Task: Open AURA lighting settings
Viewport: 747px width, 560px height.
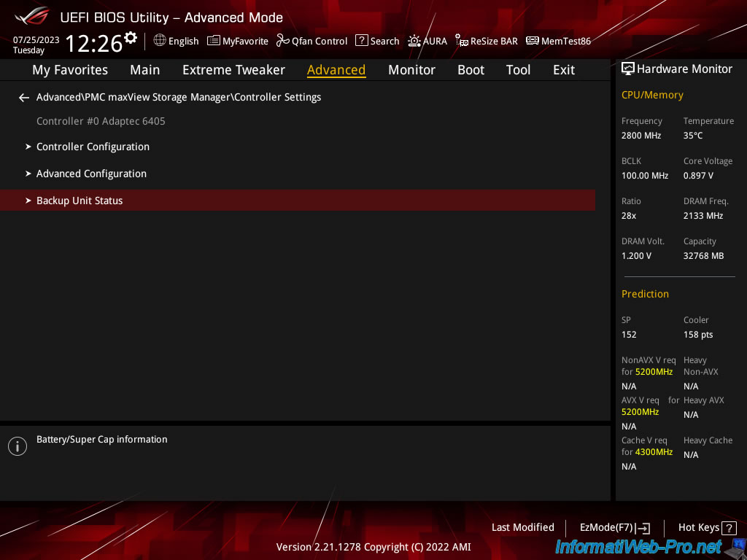Action: 435,42
